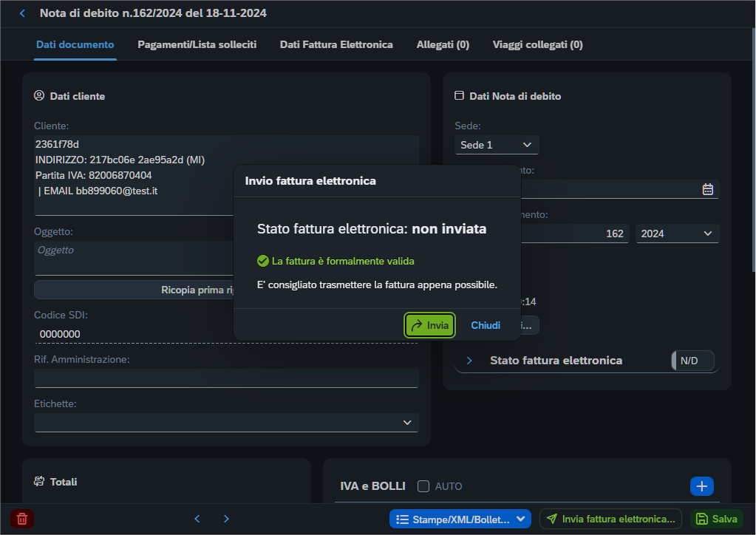Viewport: 756px width, 535px height.
Task: Expand the Etichette dropdown
Action: [x=226, y=423]
